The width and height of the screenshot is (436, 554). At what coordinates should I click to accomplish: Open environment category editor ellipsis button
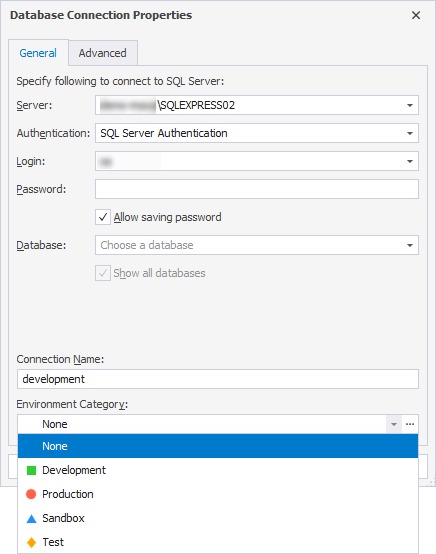click(410, 424)
